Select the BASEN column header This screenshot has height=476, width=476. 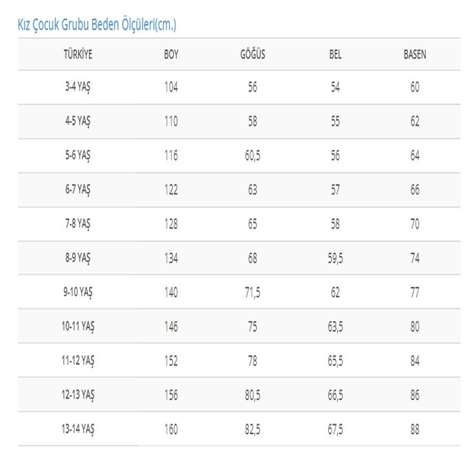415,54
